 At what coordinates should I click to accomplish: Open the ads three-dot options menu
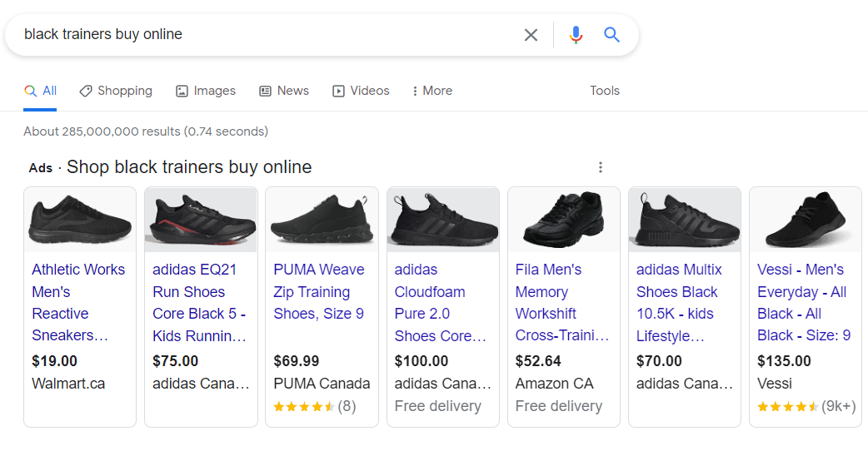point(600,167)
